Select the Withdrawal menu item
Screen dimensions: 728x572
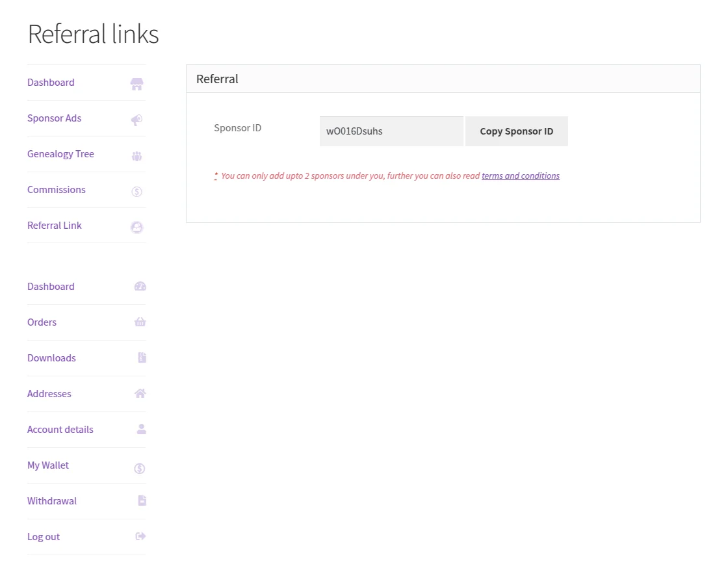pyautogui.click(x=52, y=500)
